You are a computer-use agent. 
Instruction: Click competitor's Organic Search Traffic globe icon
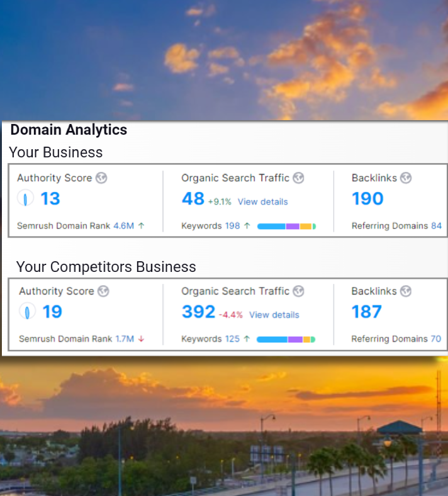[x=299, y=291]
